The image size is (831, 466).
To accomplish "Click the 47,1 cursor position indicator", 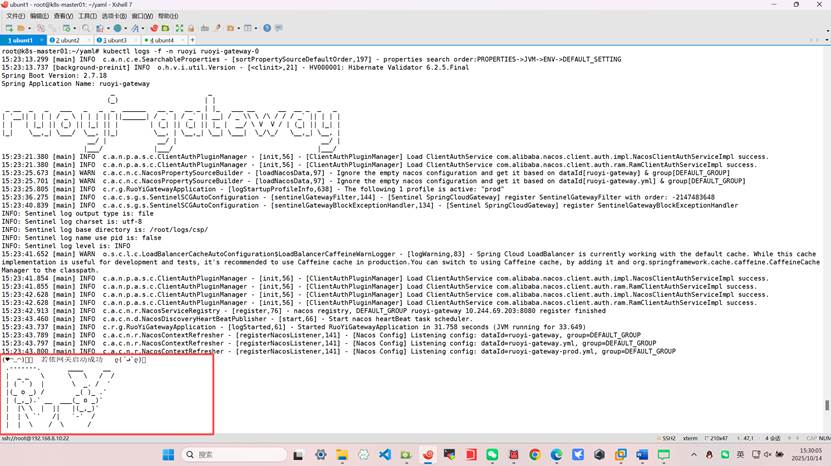I will (x=747, y=438).
